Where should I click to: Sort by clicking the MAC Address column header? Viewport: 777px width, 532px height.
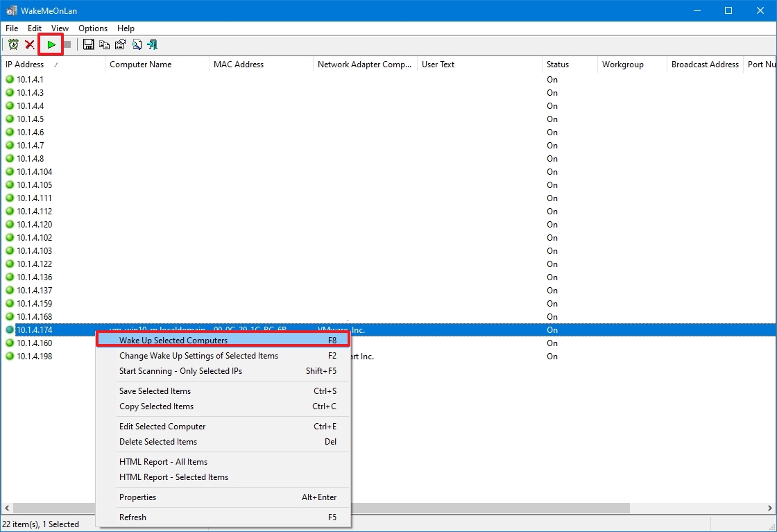point(239,65)
